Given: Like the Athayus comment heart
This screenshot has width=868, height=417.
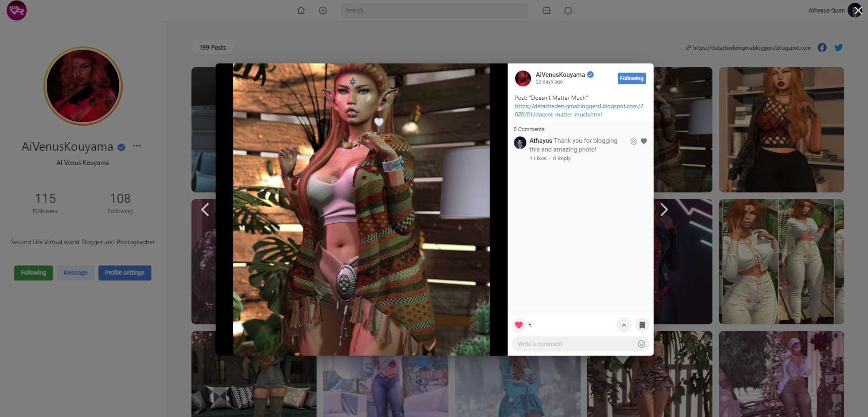Looking at the screenshot, I should [x=644, y=141].
